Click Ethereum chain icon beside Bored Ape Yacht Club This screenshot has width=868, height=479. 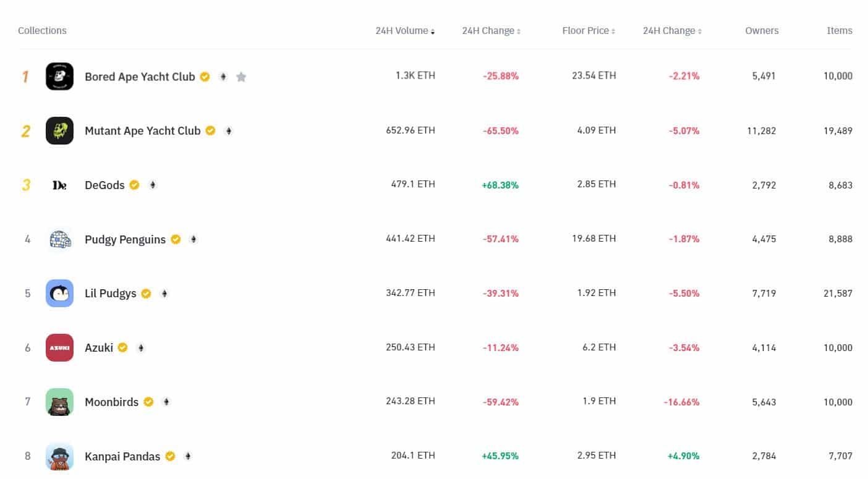[223, 77]
